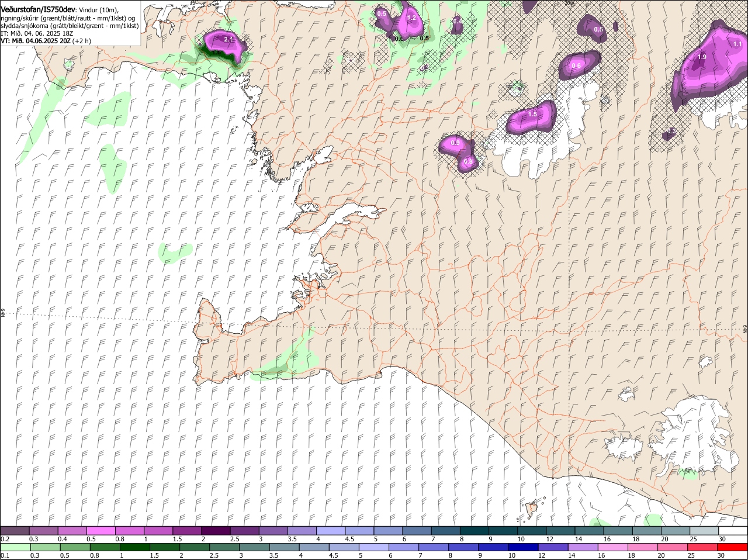The image size is (748, 560).
Task: Click the 3.5 label under the upper legend row
Action: point(293,539)
